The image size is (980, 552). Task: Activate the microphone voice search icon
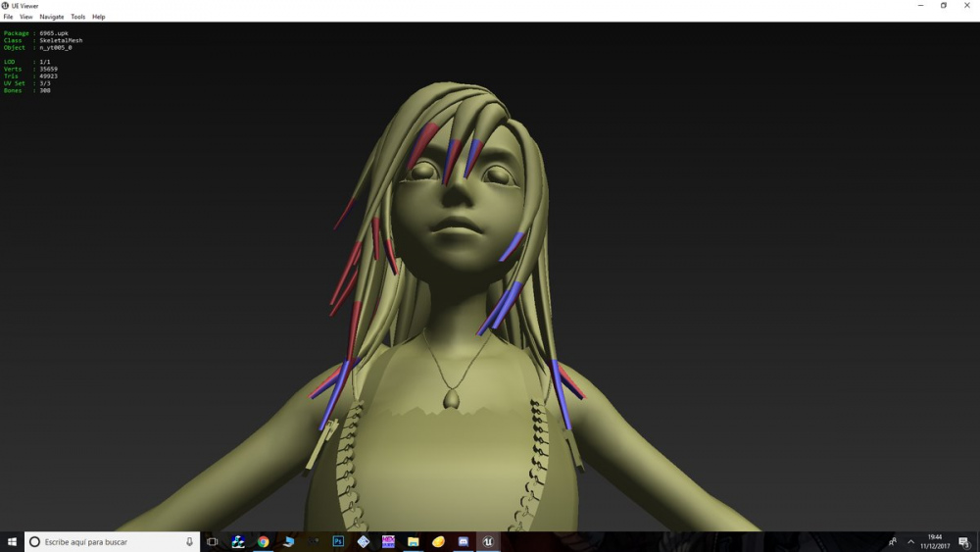click(x=189, y=542)
